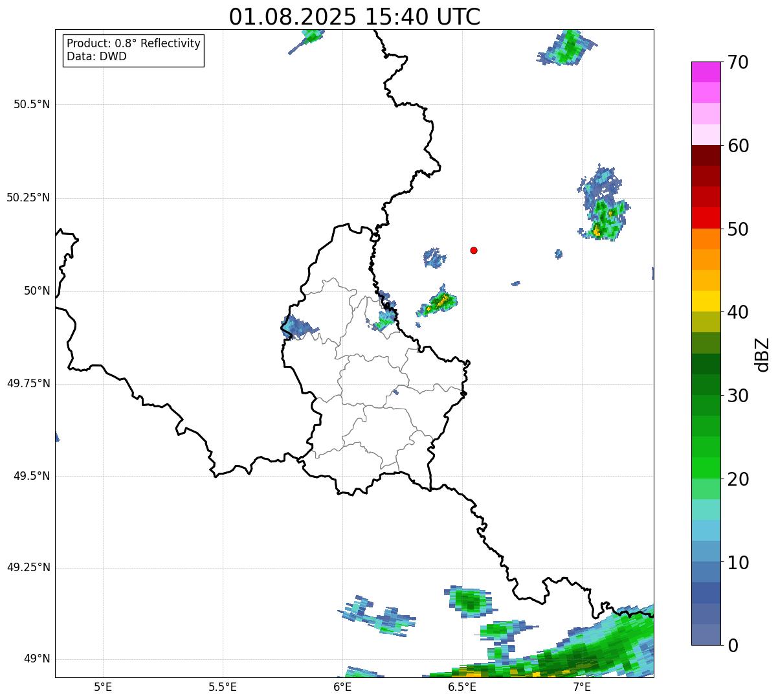Pick the orange swatch just below 50 dBZ
Viewport: 778px width, 700px height.
(706, 239)
